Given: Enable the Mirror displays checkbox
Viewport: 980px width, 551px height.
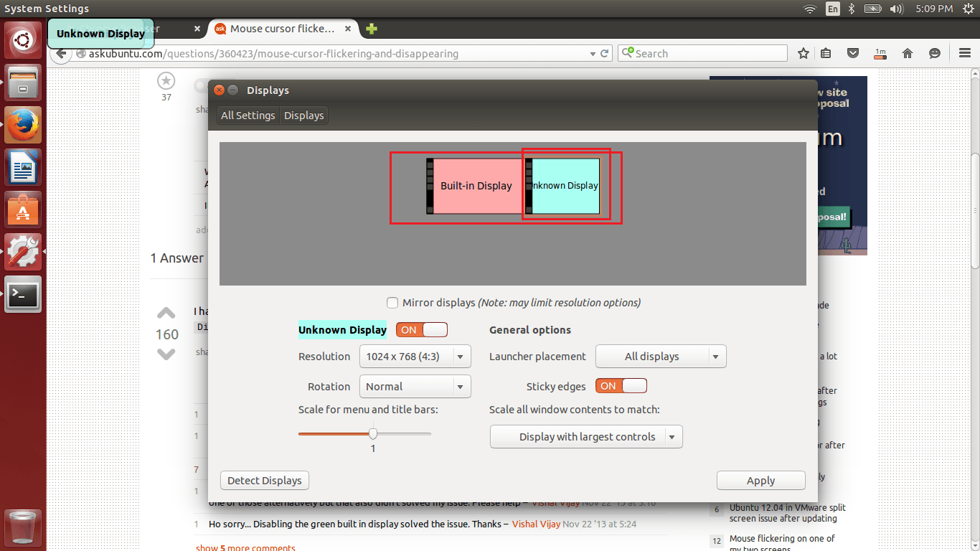Looking at the screenshot, I should coord(392,303).
